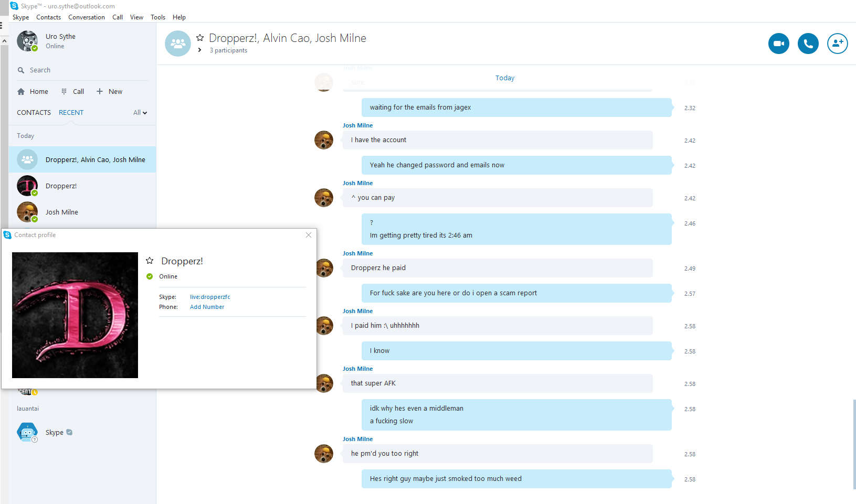The height and width of the screenshot is (504, 856).
Task: Open the All contacts filter dropdown
Action: pyautogui.click(x=140, y=113)
